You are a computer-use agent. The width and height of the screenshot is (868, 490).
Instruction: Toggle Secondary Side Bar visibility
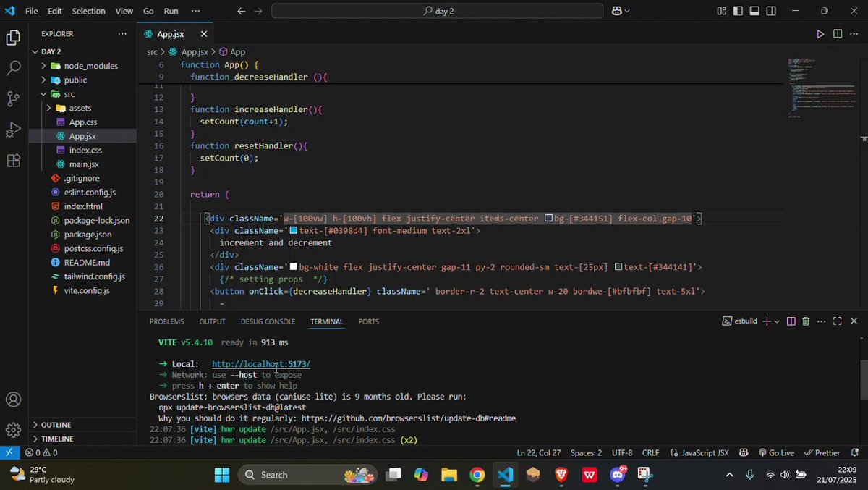[x=772, y=11]
